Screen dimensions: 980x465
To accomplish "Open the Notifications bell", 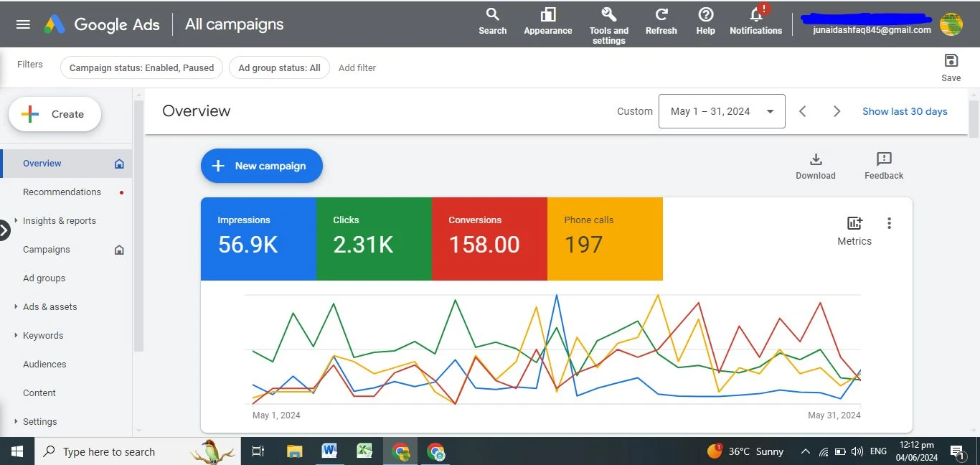I will 756,21.
